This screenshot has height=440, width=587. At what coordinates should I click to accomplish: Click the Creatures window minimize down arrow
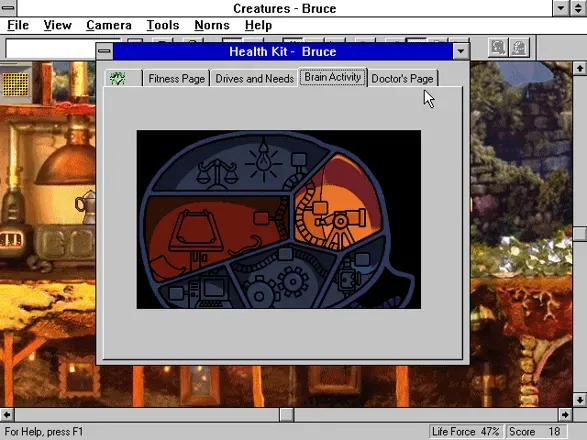[x=561, y=8]
